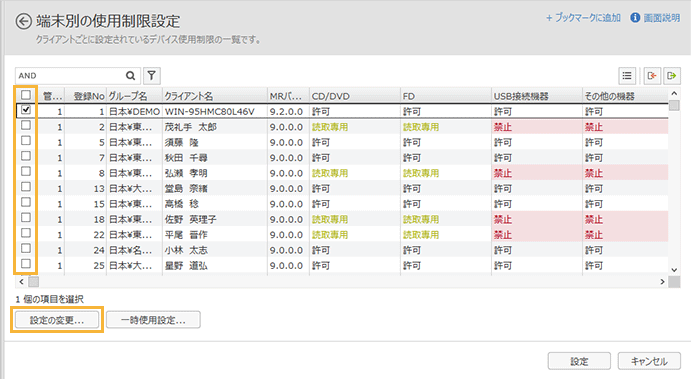Screen dimensions: 691x379
Task: Check the box for 茂礼手 太郎
Action: click(26, 125)
